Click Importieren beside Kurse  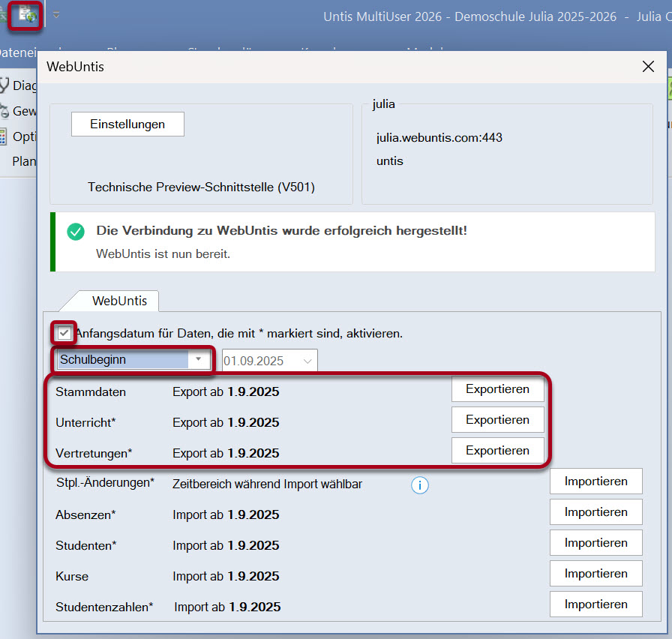click(595, 573)
